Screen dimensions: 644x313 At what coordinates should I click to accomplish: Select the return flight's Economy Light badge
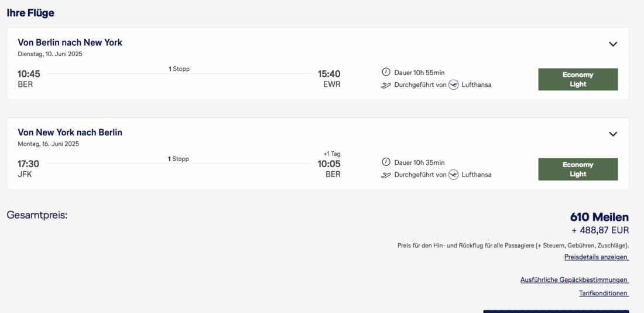click(578, 169)
